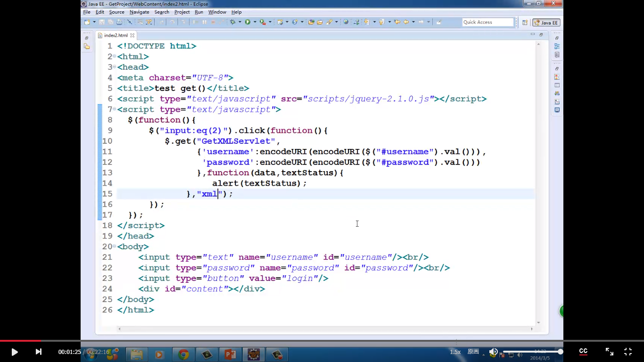Click the Previous Annotation icon
644x362 pixels.
tap(382, 22)
